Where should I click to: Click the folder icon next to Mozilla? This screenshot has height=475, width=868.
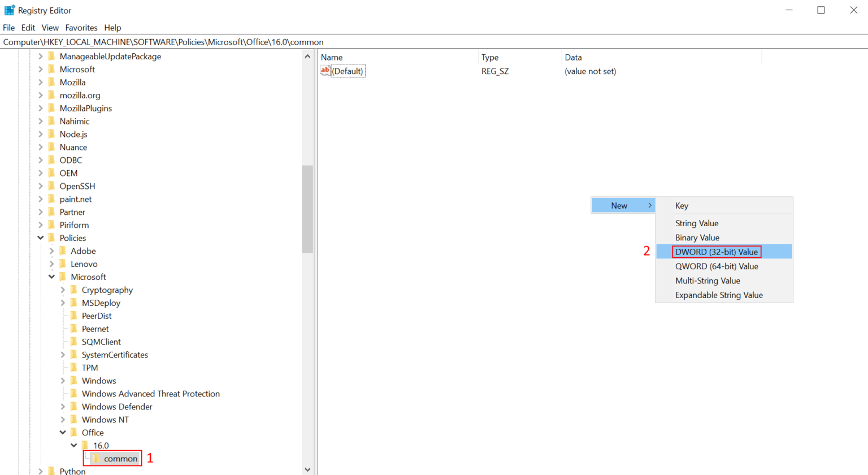(52, 82)
